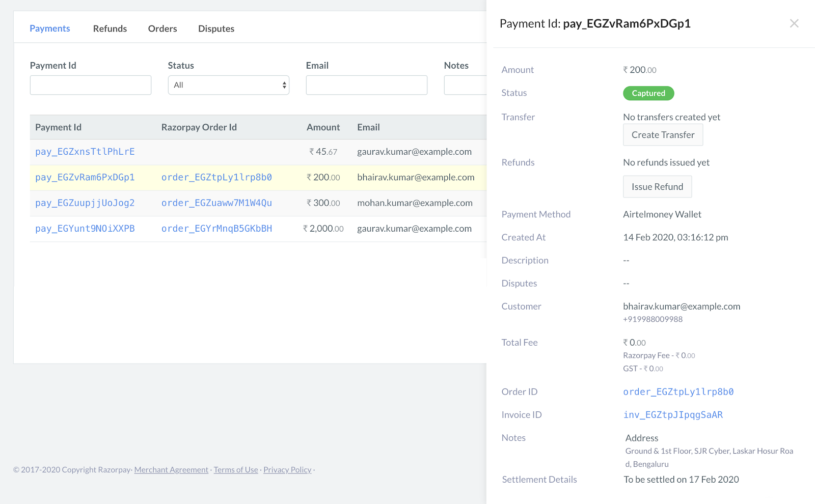Open invoice inv_EGZtpJIpqgSaAR

tap(673, 414)
